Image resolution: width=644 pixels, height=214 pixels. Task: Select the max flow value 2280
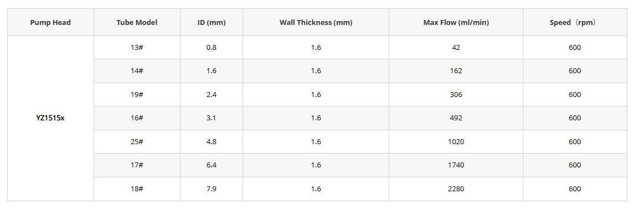(456, 189)
